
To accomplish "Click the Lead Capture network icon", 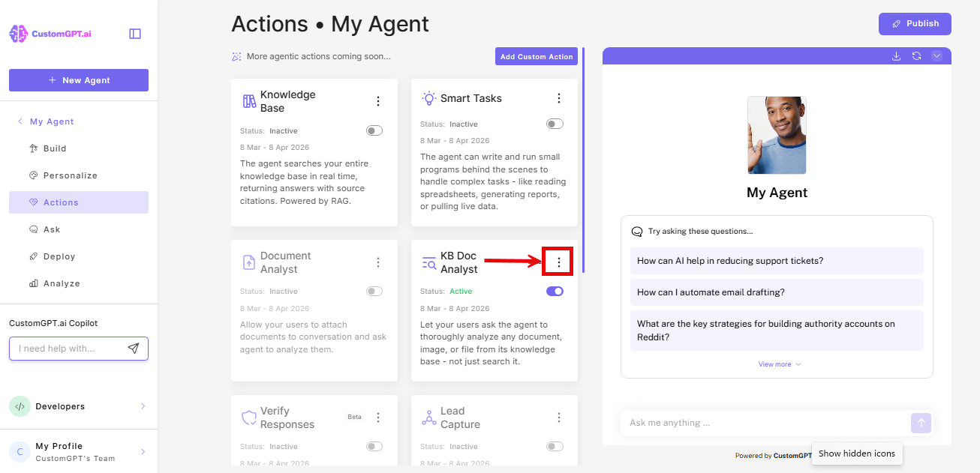I will tap(428, 418).
